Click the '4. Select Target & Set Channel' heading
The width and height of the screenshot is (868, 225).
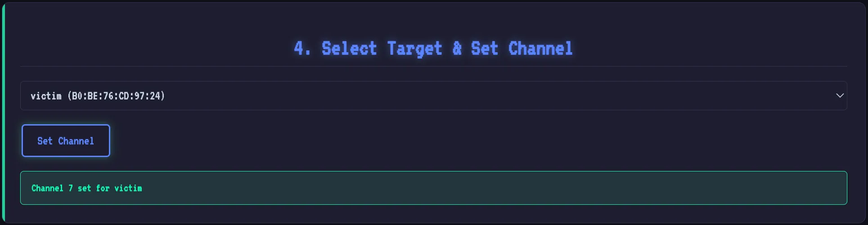(433, 48)
